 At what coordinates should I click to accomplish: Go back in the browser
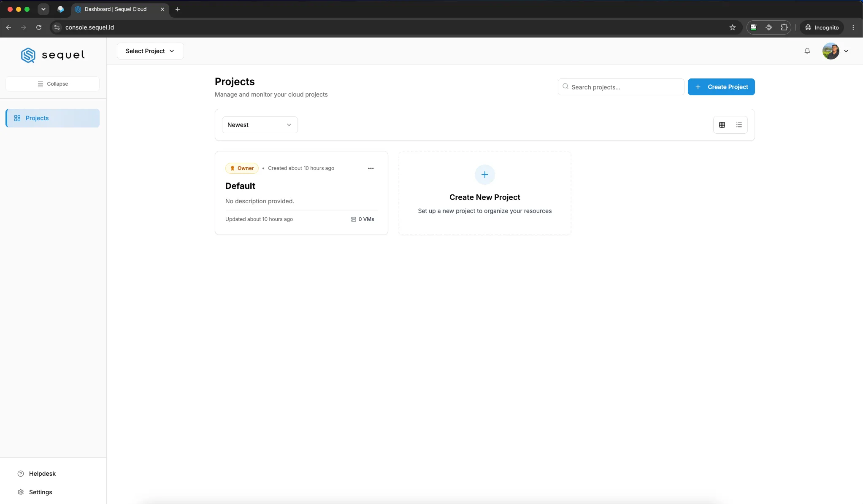8,27
